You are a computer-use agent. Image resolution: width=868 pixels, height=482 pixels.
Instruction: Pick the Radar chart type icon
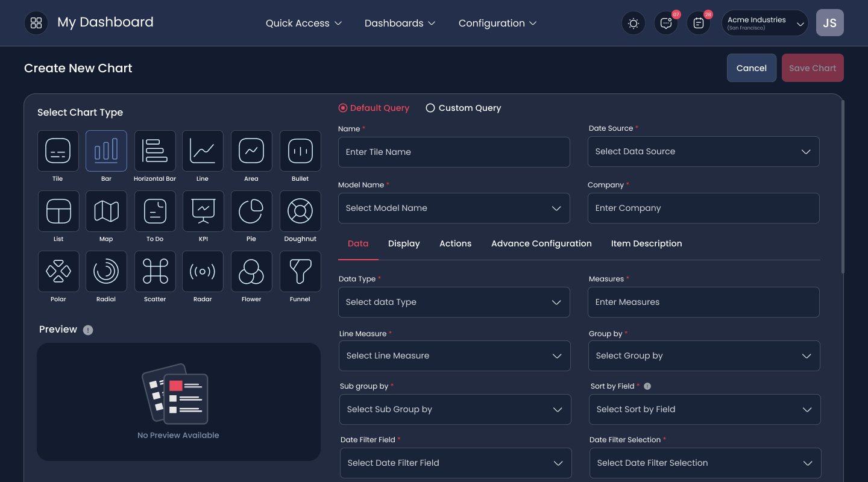[203, 272]
